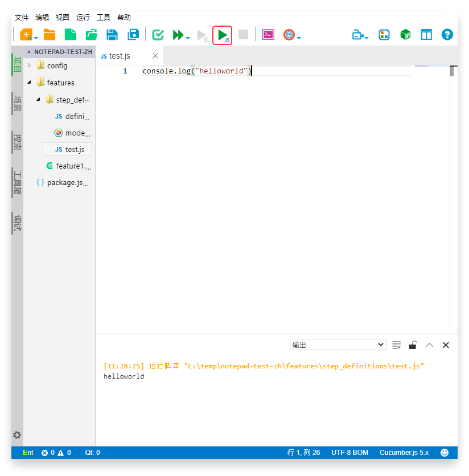The height and width of the screenshot is (476, 469).
Task: Click the new file icon
Action: [71, 35]
